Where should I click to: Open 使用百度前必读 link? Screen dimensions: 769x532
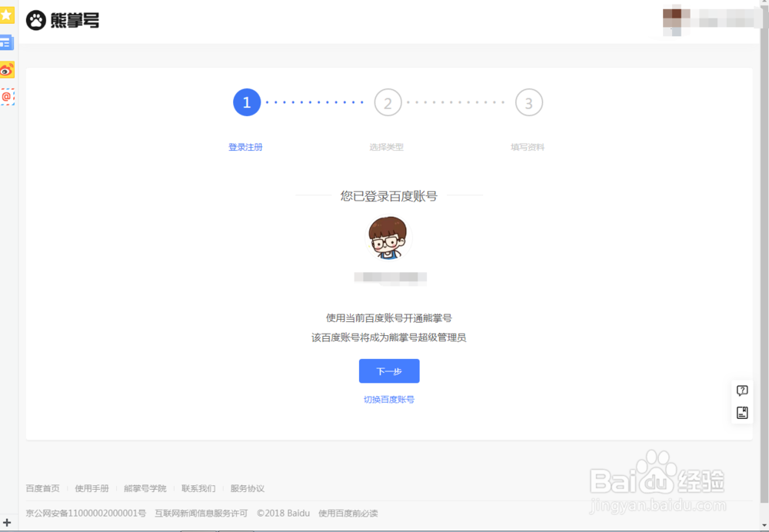tap(348, 514)
